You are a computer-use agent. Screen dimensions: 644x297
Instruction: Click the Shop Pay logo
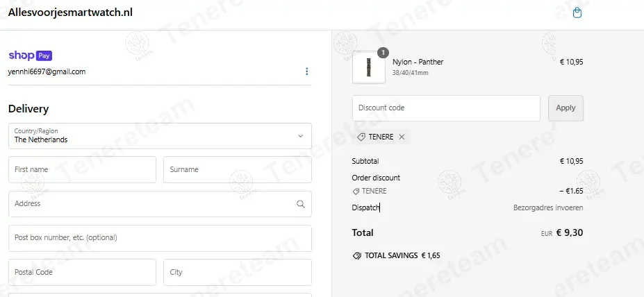pos(31,56)
